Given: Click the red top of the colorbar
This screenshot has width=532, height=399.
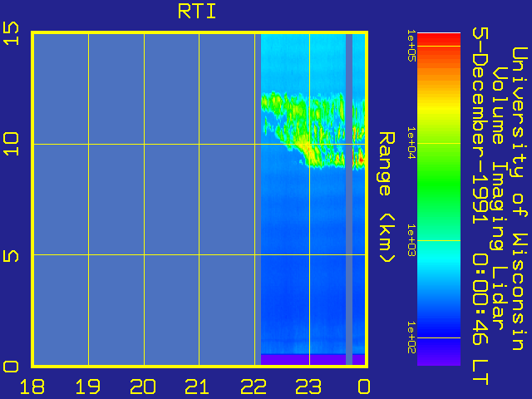Looking at the screenshot, I should click(439, 40).
